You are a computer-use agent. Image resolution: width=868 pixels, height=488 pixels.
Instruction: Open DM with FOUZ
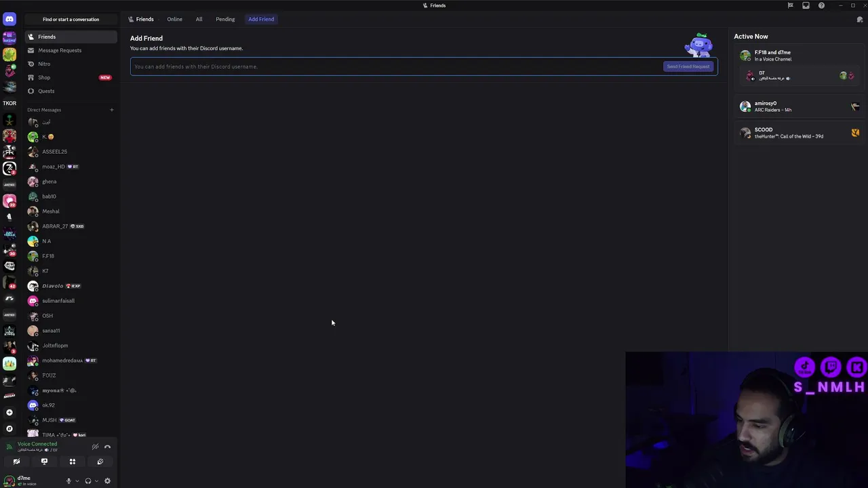(71, 375)
